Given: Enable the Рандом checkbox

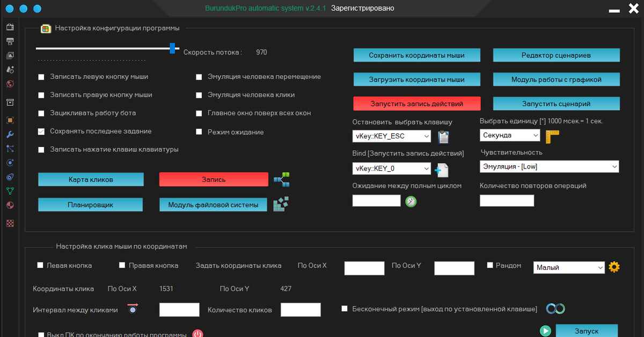Looking at the screenshot, I should click(x=490, y=265).
